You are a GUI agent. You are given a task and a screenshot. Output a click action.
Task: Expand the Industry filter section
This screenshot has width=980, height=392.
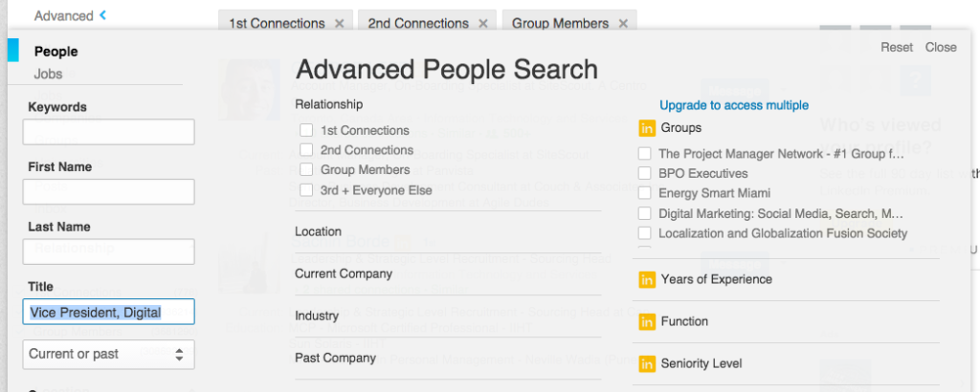[x=448, y=316]
